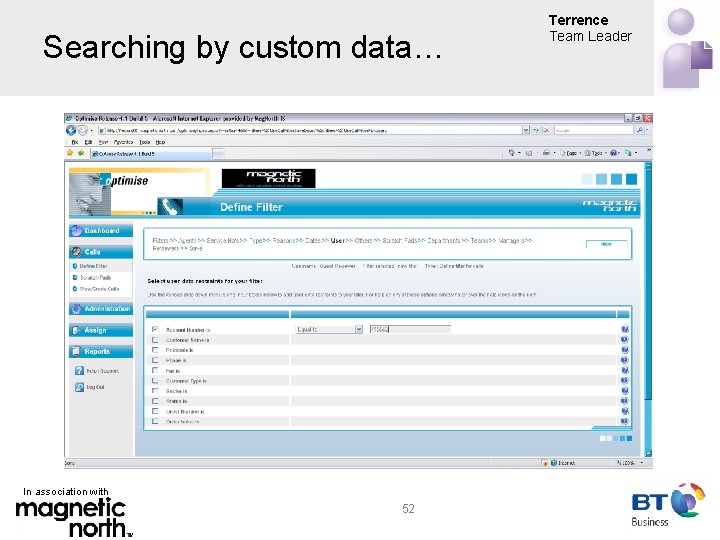Viewport: 720px width, 540px height.
Task: Click the browser search input box
Action: 594,130
